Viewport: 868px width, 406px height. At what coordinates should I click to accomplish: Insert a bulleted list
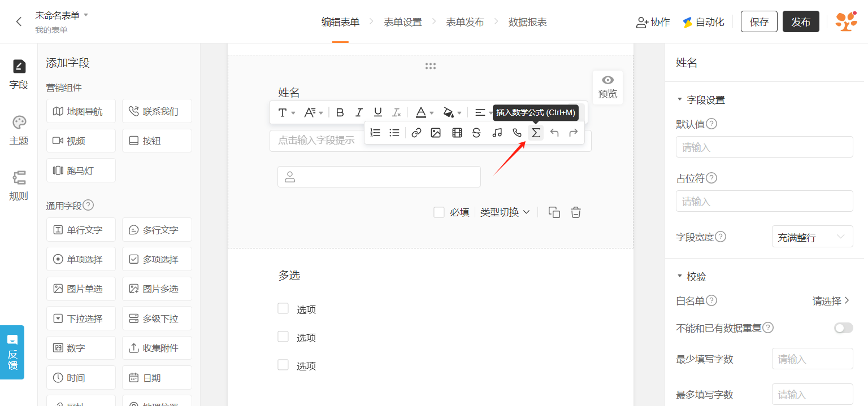tap(394, 133)
